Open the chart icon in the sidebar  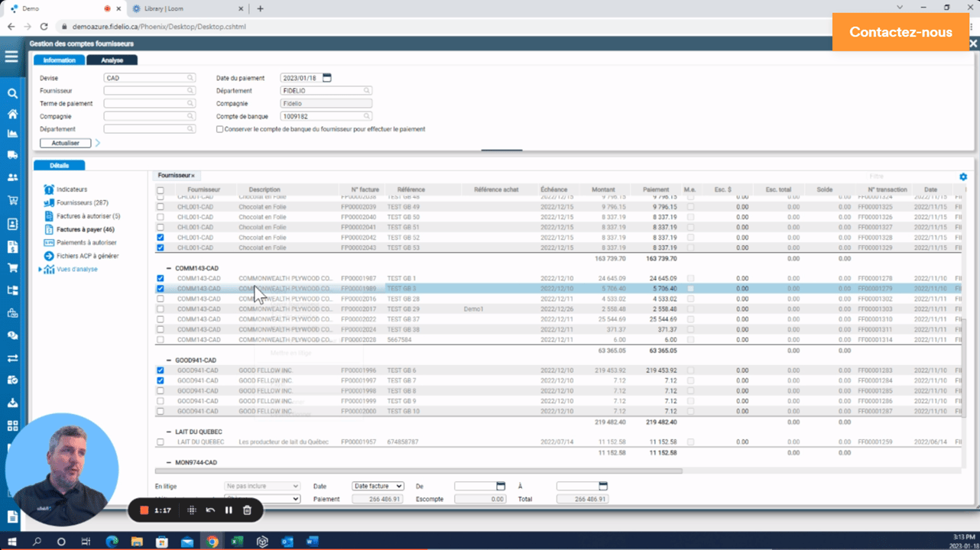pos(12,134)
